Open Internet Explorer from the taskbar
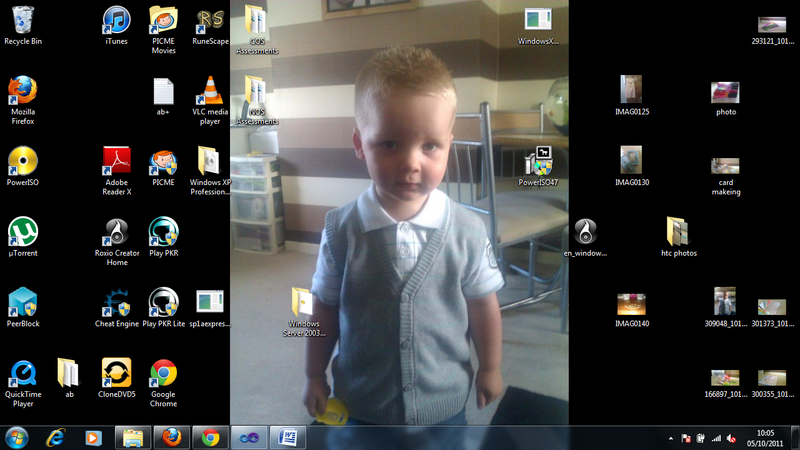This screenshot has width=800, height=450. tap(56, 438)
